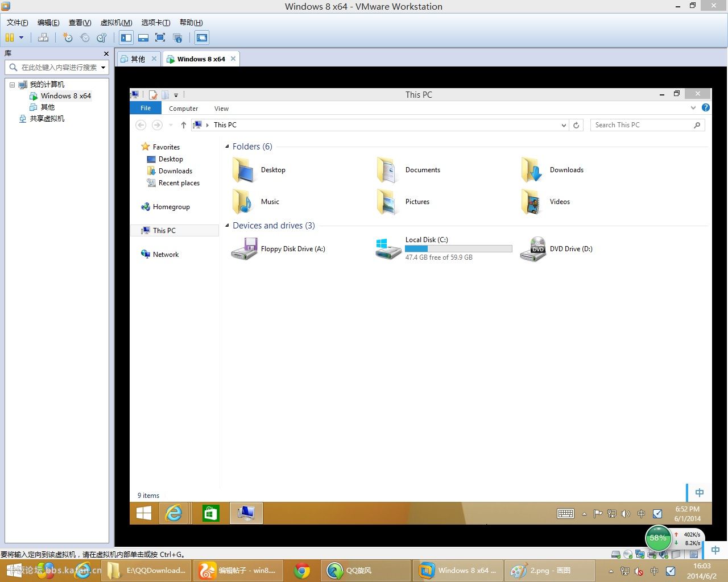Click the revert to snapshot icon
728x582 pixels.
85,38
